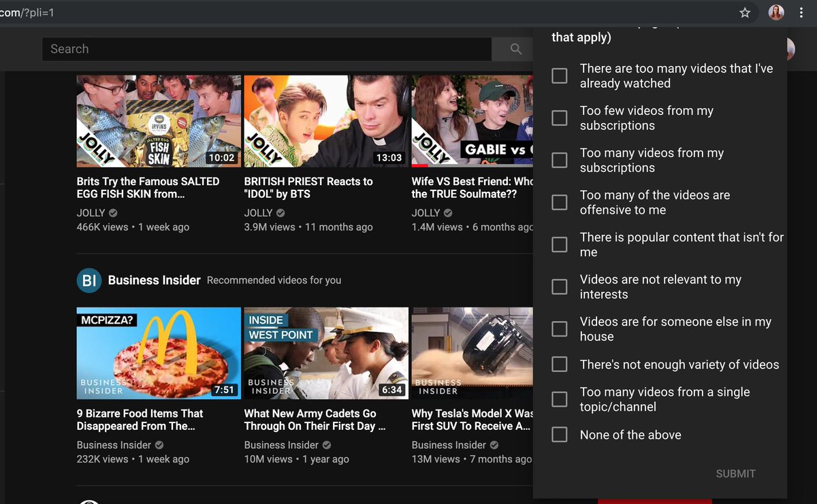Visit Business Insider channel under Tesla video

[449, 445]
